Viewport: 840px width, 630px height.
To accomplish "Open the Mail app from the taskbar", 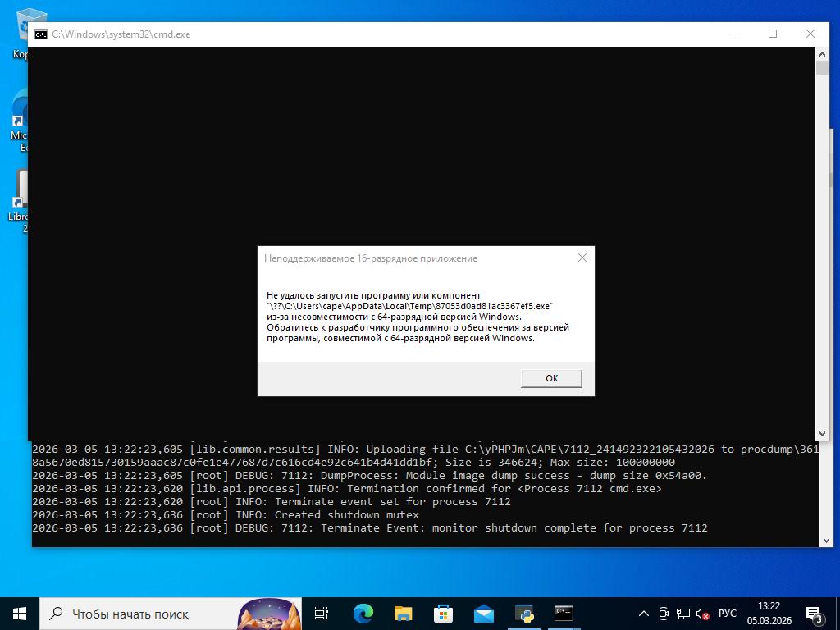I will pyautogui.click(x=483, y=613).
